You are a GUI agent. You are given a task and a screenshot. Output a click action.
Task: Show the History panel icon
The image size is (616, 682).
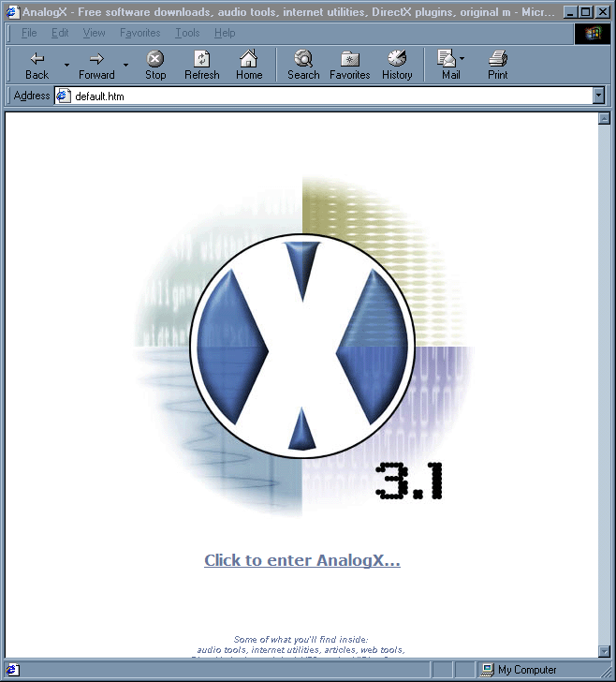click(x=397, y=59)
